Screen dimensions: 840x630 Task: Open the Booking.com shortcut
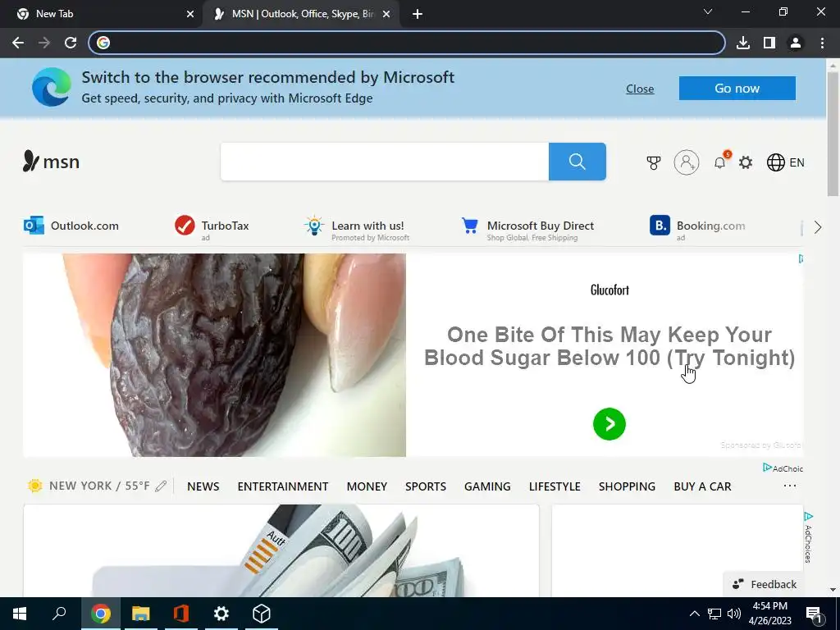(x=697, y=227)
